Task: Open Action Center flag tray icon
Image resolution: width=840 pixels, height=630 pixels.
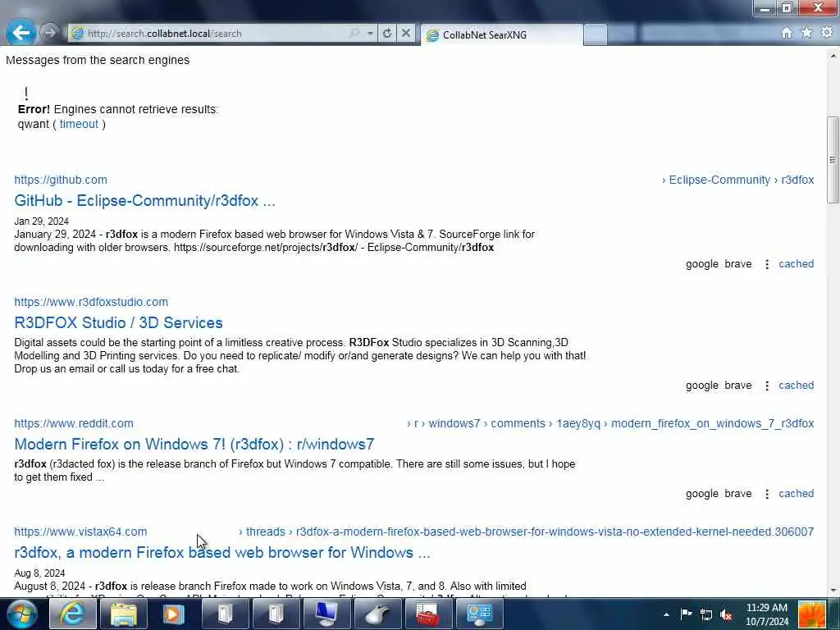Action: (x=686, y=614)
